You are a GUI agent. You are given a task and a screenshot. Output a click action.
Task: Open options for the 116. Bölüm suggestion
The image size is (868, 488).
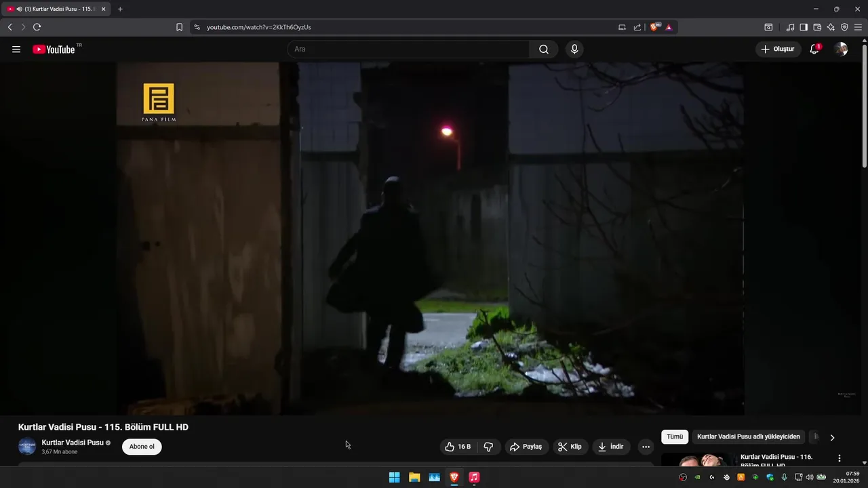coord(840,458)
